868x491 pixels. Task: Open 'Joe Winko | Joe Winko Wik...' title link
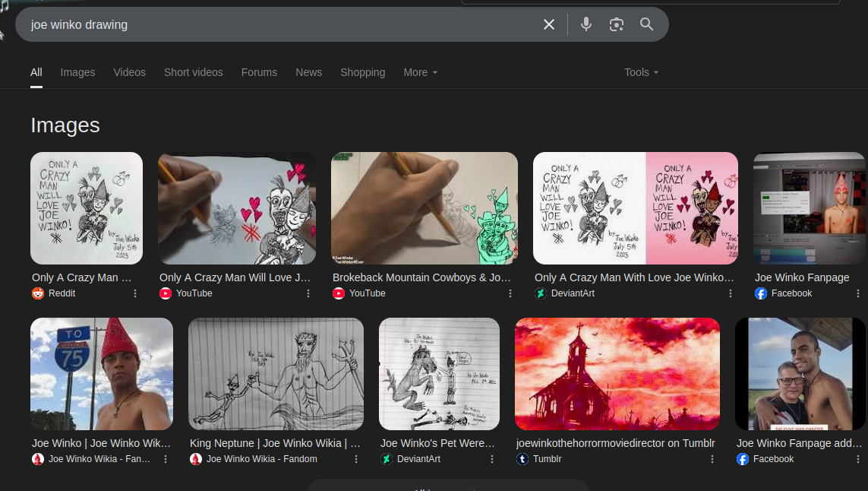coord(101,443)
